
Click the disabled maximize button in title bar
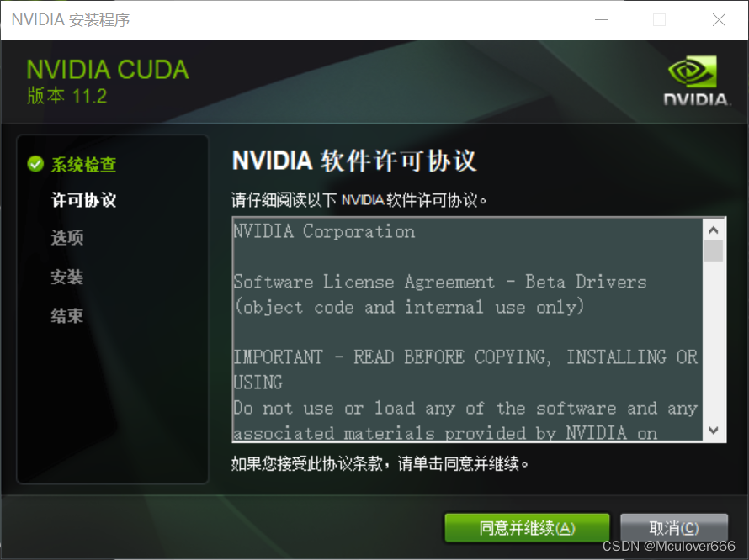coord(659,20)
